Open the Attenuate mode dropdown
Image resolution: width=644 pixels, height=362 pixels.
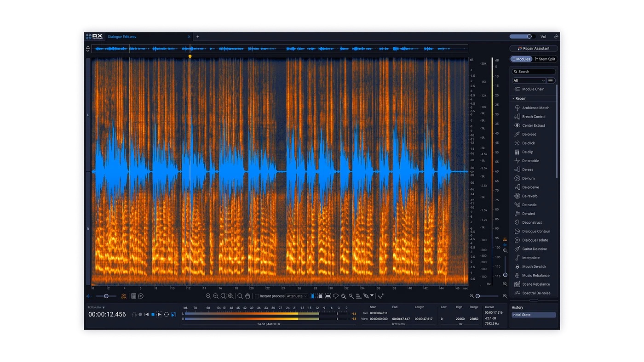(x=297, y=296)
